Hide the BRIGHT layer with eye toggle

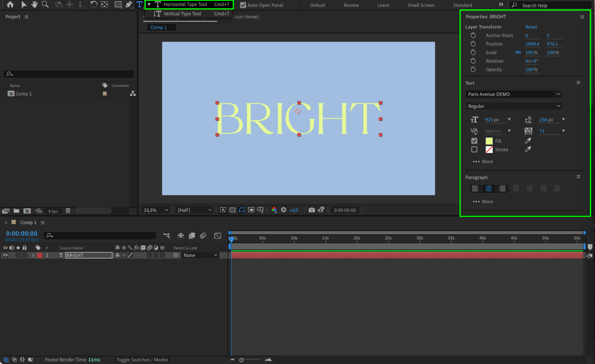coord(5,255)
